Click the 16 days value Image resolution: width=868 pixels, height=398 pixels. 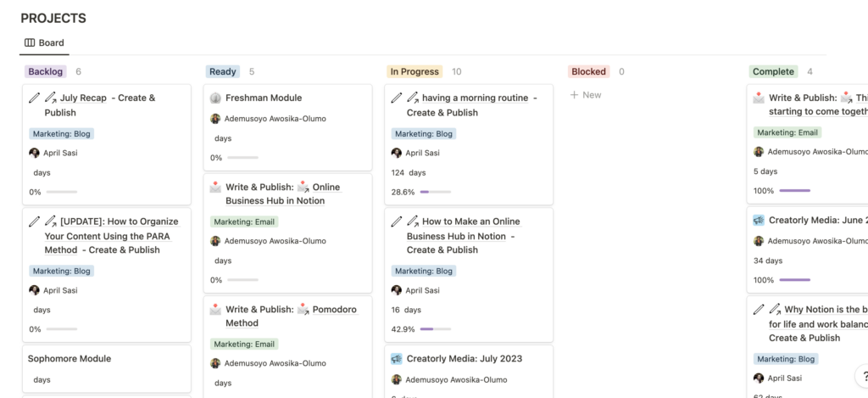coord(406,310)
